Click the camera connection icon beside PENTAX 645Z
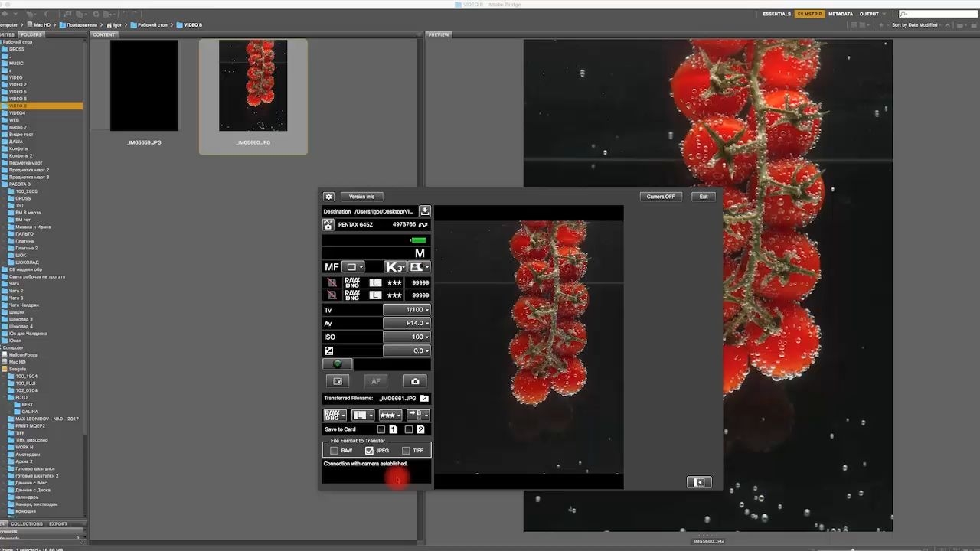This screenshot has height=551, width=980. 328,225
